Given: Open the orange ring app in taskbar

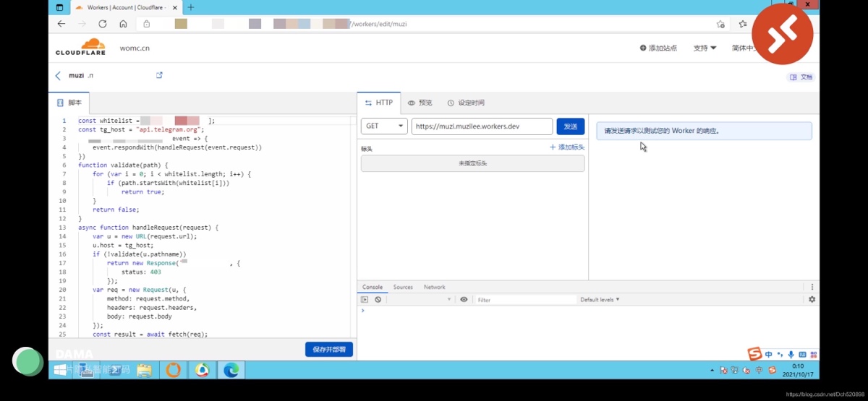Looking at the screenshot, I should 173,370.
